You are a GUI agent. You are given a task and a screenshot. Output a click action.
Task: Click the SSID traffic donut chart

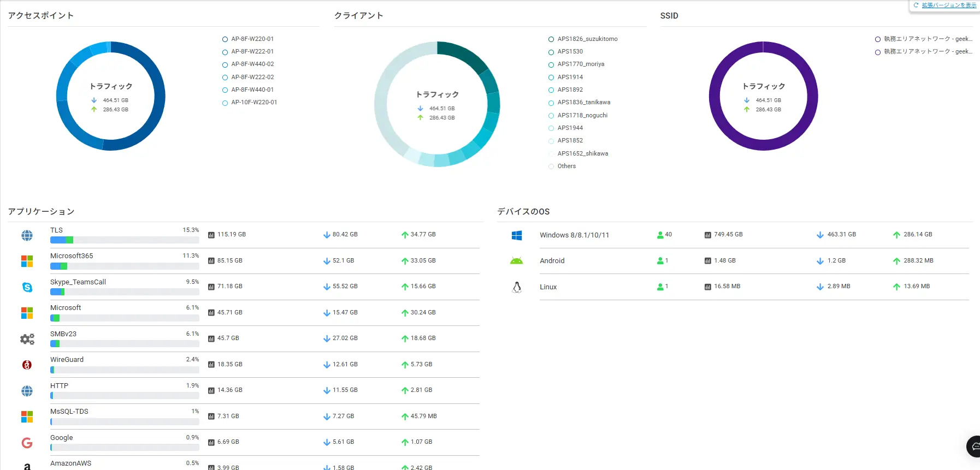coord(763,96)
